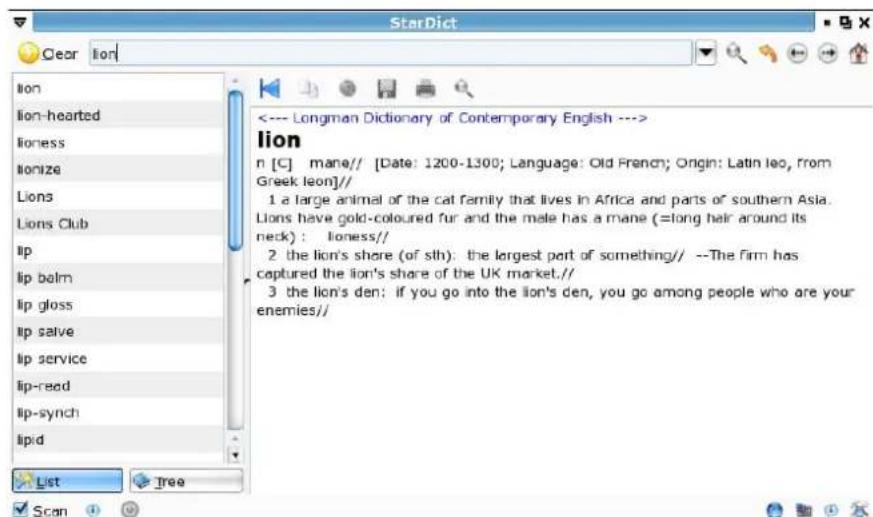Open preferences tools icon at bottom right
The height and width of the screenshot is (517, 873).
point(860,509)
